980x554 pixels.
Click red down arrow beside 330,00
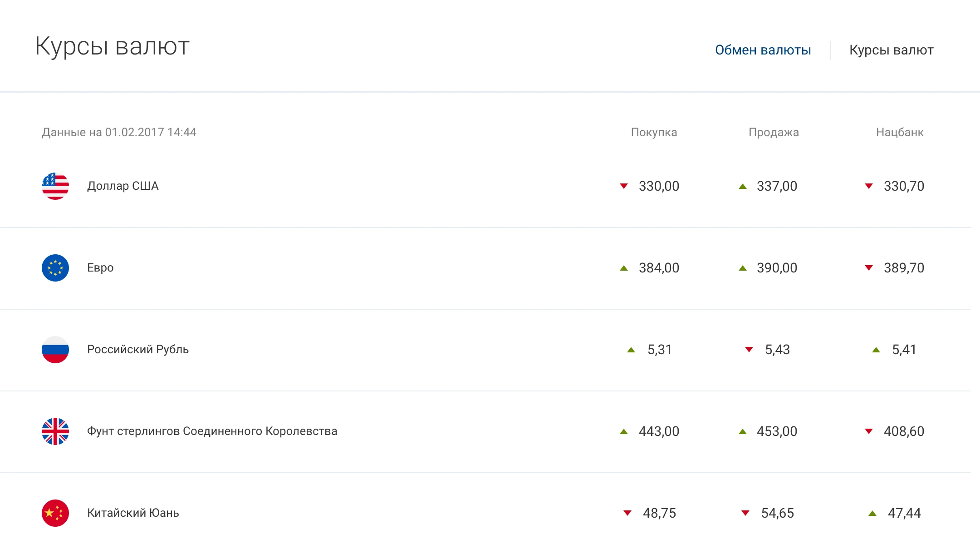(x=624, y=186)
